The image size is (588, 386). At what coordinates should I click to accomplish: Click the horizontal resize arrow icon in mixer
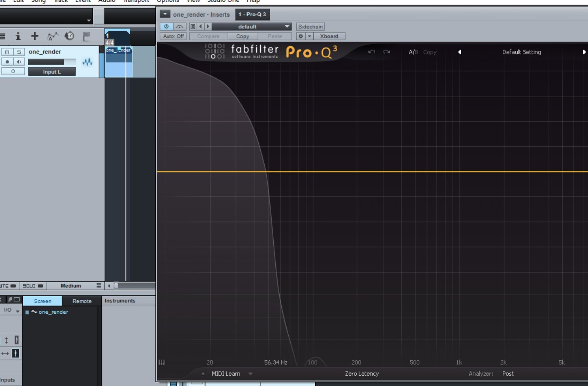[x=5, y=353]
